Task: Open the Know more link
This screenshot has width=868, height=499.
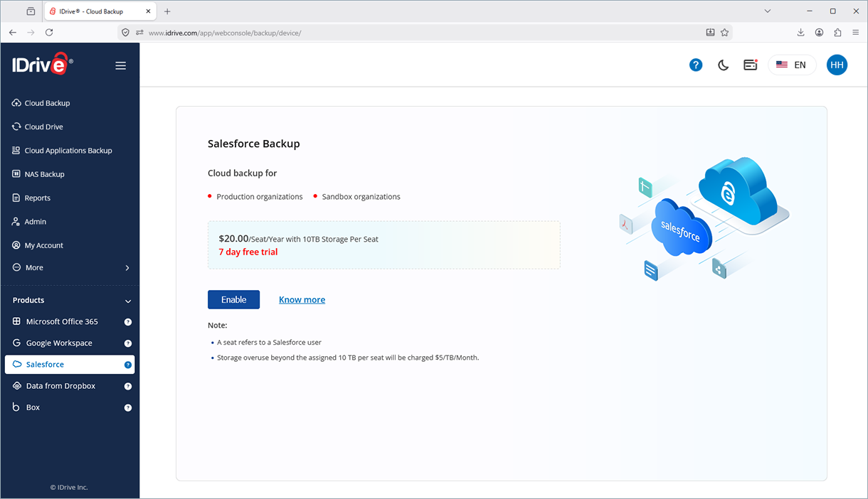Action: (302, 300)
